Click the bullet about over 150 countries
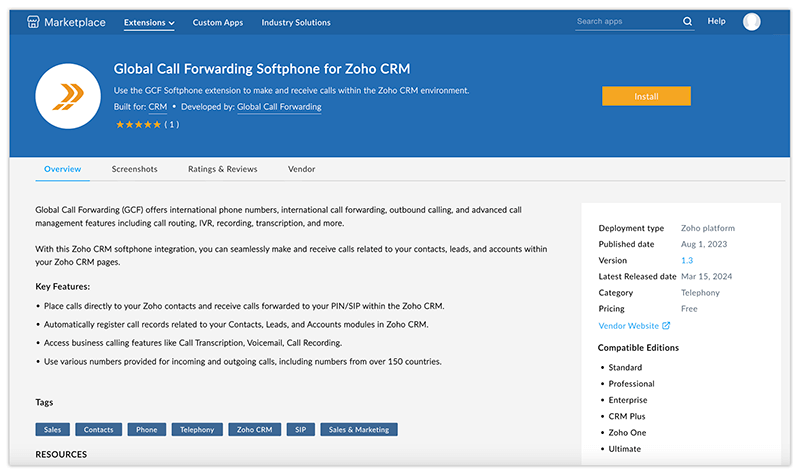This screenshot has height=476, width=800. (242, 361)
